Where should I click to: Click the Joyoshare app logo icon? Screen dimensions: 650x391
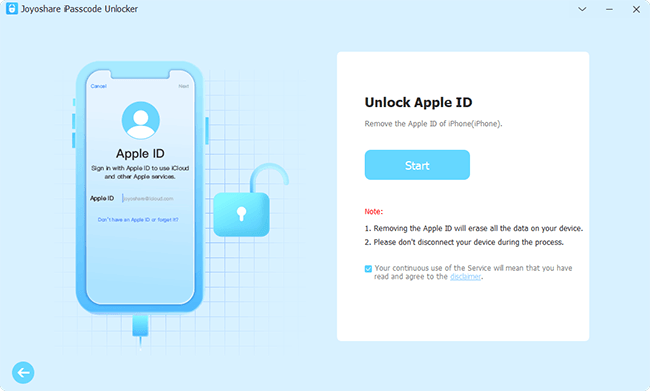tap(12, 8)
